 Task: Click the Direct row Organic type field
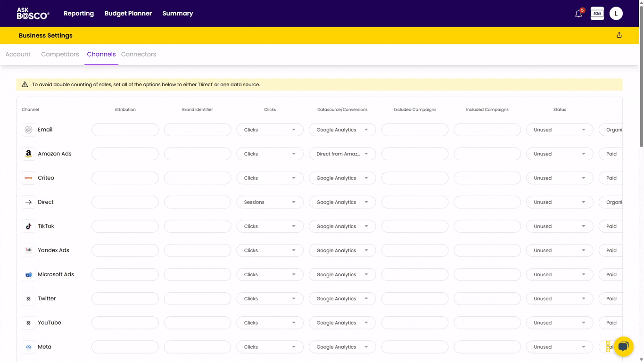click(x=611, y=202)
